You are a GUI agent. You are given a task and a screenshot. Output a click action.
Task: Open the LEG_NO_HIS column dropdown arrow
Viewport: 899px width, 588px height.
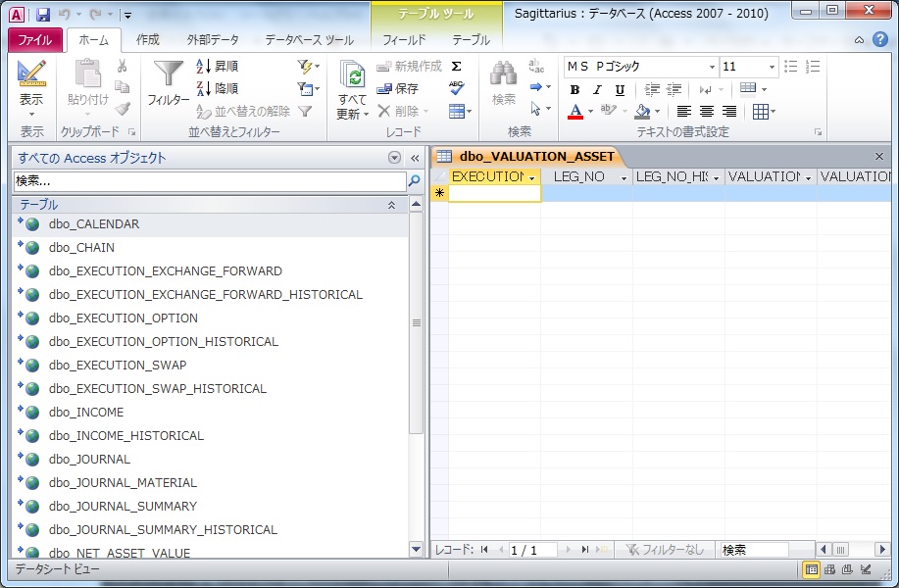716,178
